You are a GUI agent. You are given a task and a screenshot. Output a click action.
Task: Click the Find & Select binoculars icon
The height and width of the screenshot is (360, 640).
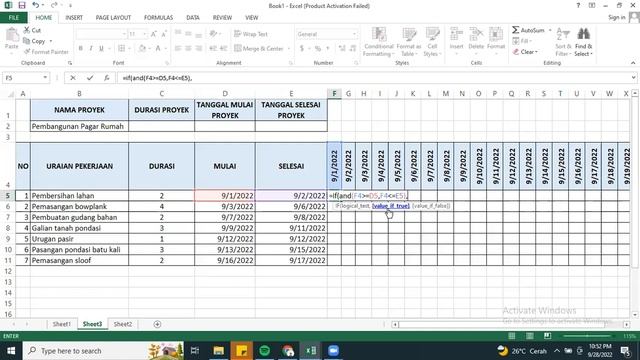[584, 33]
